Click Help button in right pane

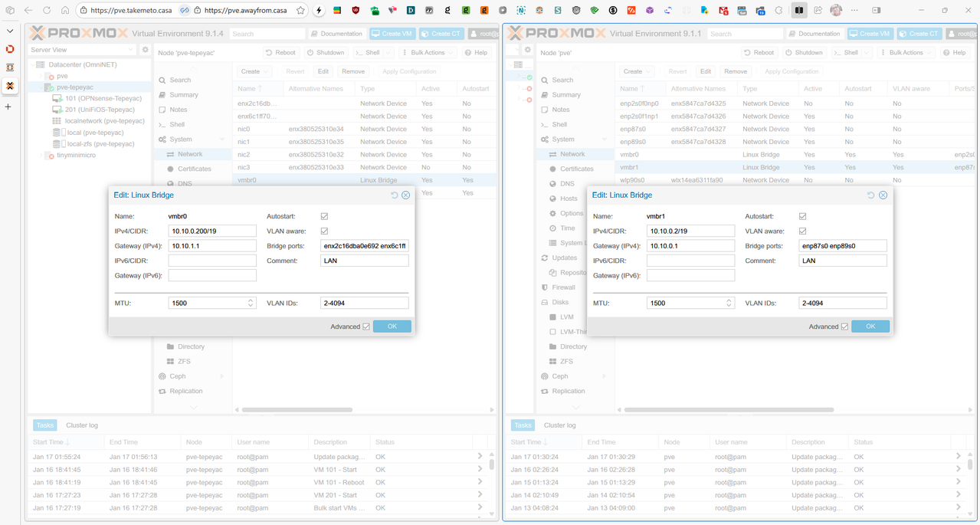(x=955, y=53)
